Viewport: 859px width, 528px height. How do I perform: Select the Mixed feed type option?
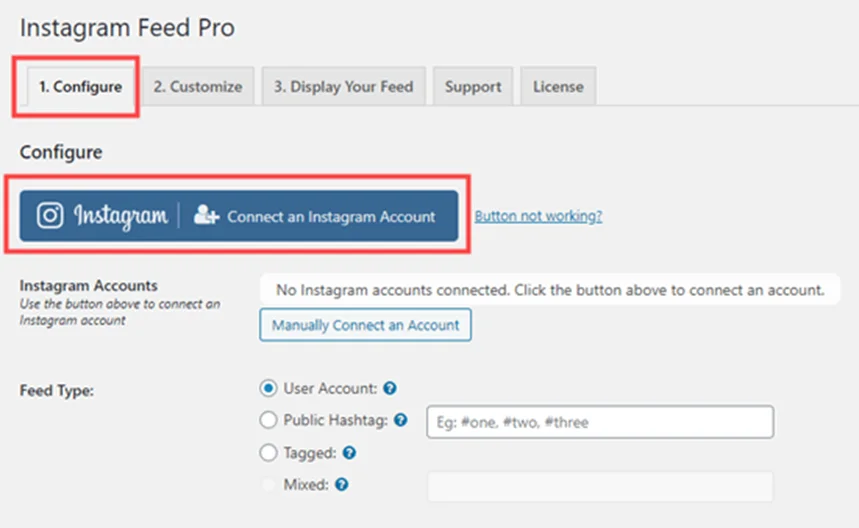(x=268, y=485)
